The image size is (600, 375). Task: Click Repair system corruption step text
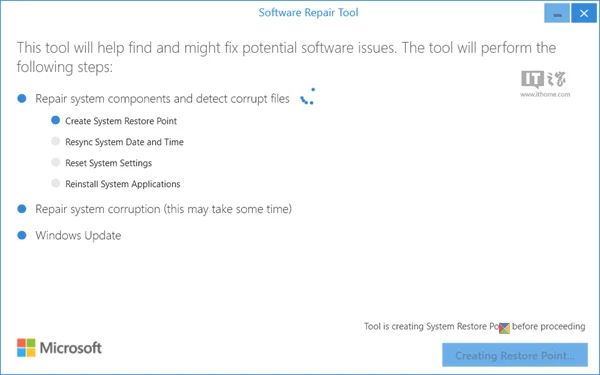(163, 209)
